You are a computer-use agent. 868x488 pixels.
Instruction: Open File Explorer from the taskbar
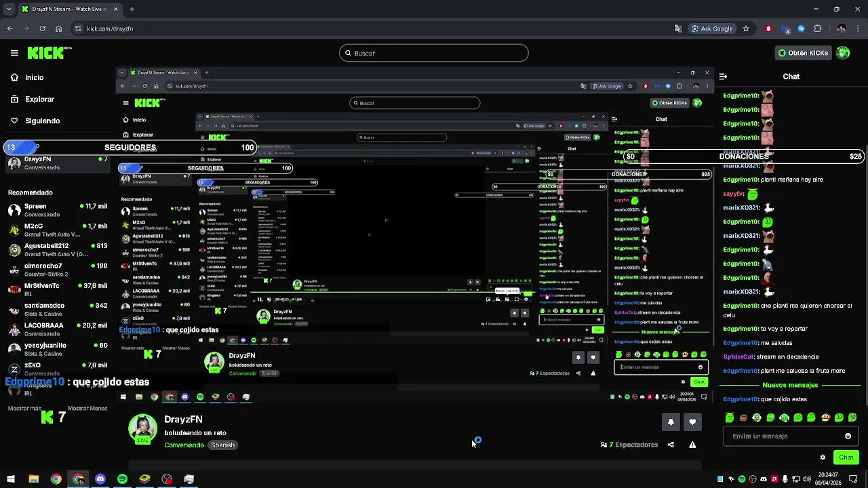coord(33,479)
